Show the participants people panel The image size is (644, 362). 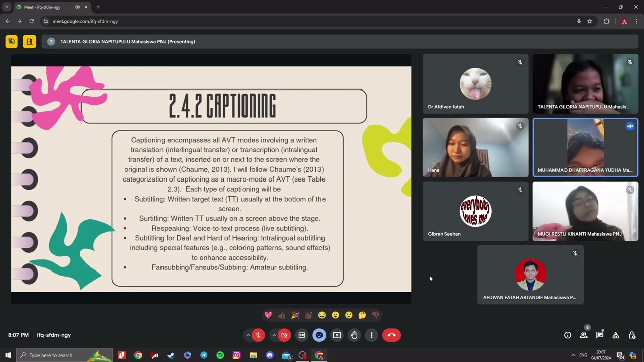584,335
